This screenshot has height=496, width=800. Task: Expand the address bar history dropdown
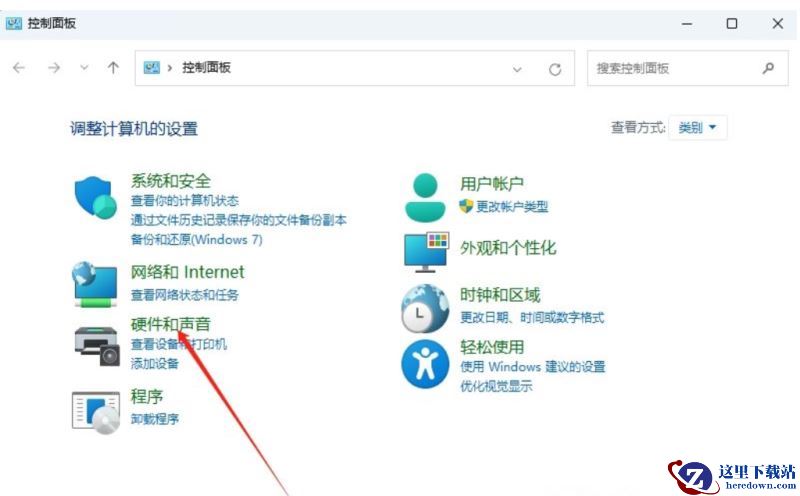click(517, 69)
